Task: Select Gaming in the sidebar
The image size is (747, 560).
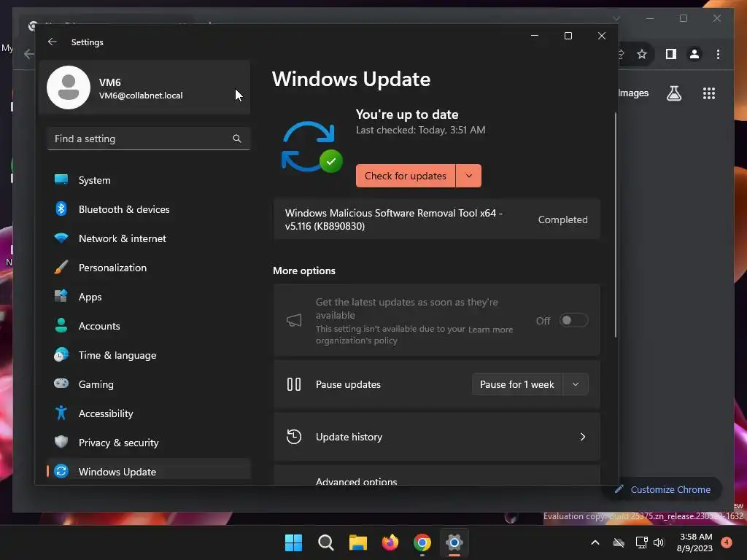Action: (x=149, y=384)
